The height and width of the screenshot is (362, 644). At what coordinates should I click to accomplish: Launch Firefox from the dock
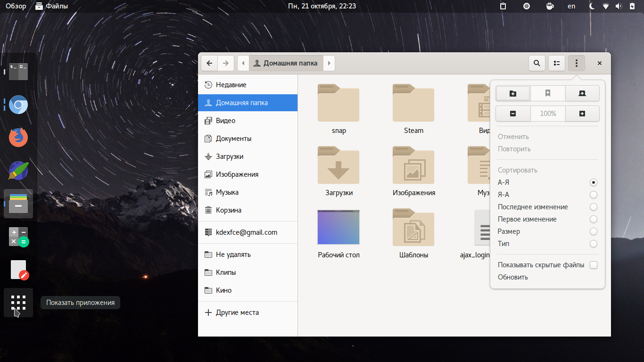[18, 138]
